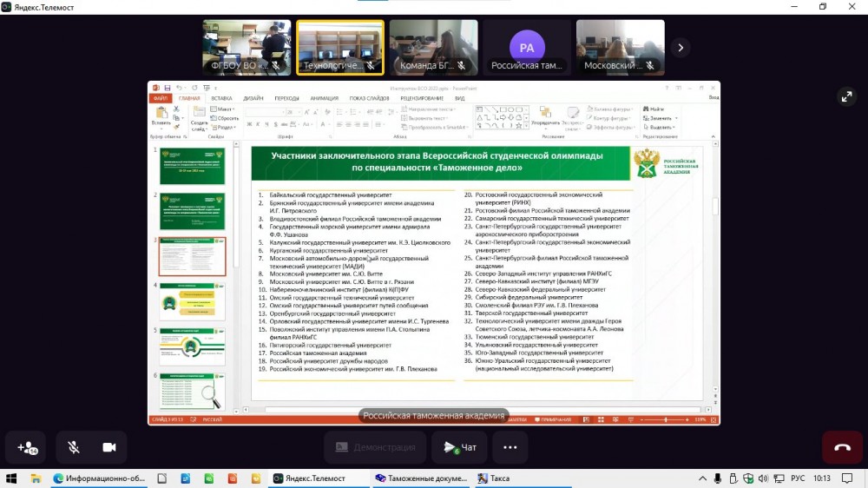This screenshot has width=868, height=488.
Task: Select the Технологиче... participant video tile
Action: [x=340, y=48]
